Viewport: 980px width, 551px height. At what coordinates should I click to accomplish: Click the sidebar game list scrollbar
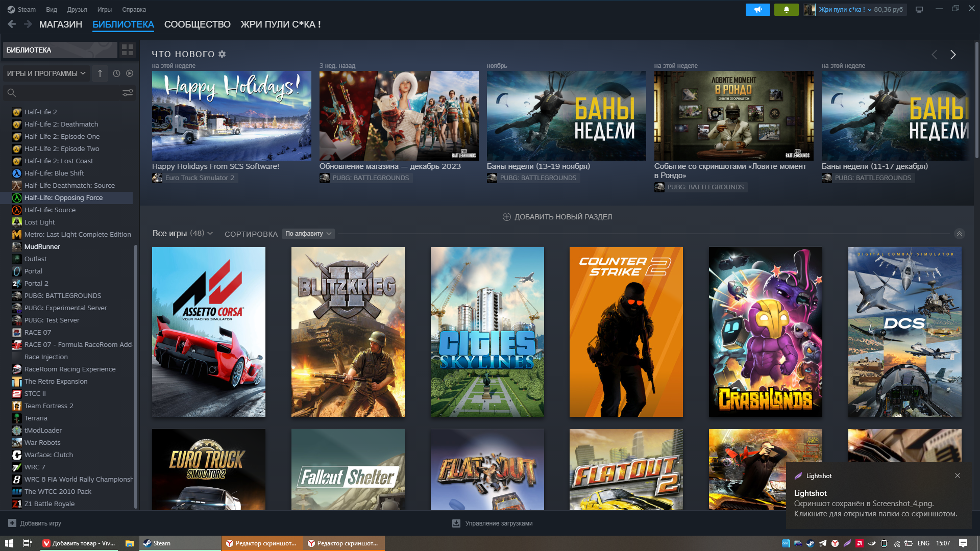[135, 377]
